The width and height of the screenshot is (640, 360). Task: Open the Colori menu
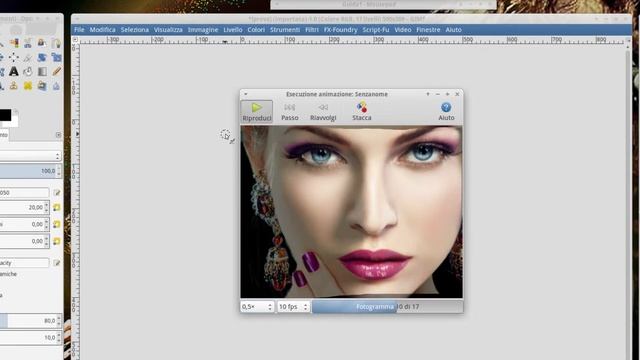coord(256,30)
